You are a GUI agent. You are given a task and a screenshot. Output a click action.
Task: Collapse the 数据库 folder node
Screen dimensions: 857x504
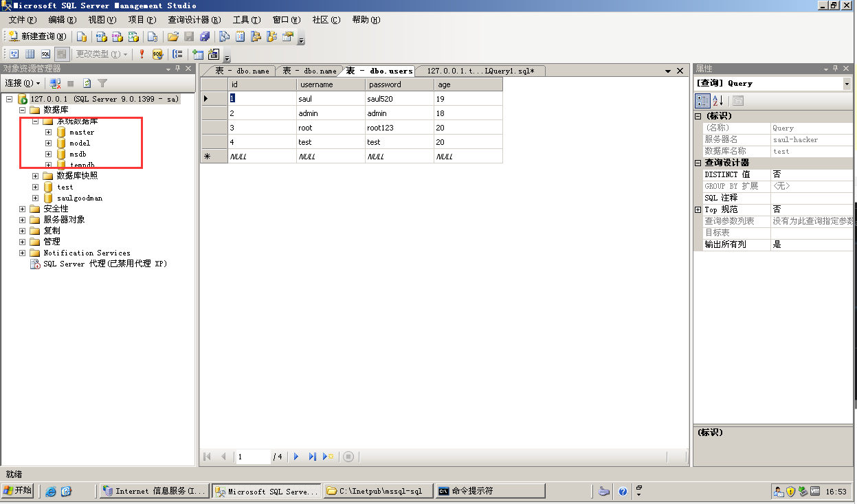(x=23, y=110)
